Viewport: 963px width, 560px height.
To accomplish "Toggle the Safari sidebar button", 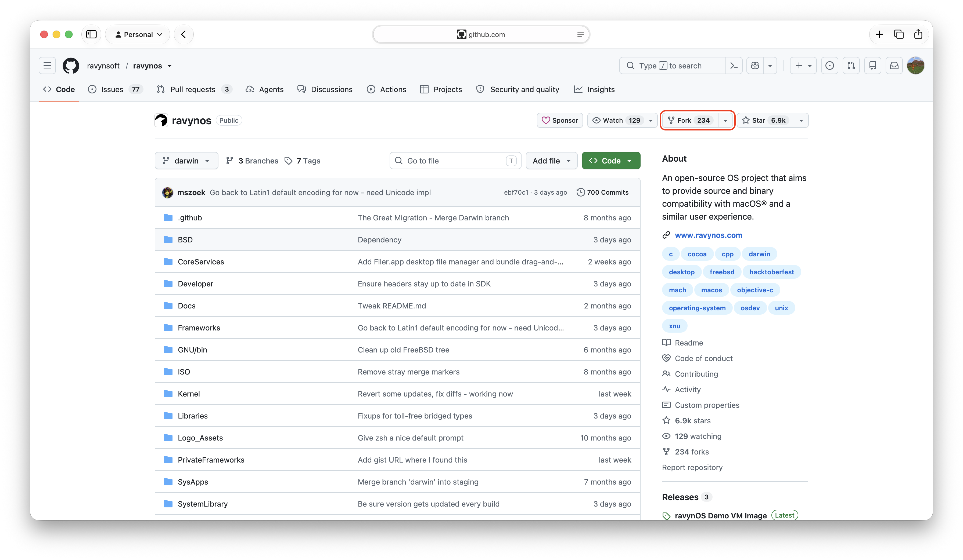I will point(91,34).
